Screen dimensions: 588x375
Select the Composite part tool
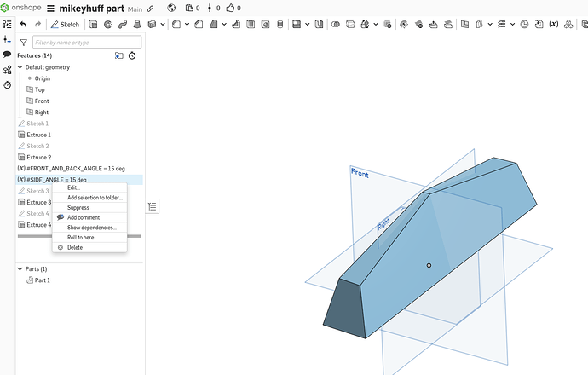tap(568, 25)
